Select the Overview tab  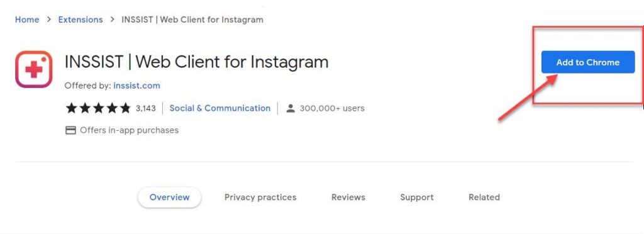click(x=170, y=197)
